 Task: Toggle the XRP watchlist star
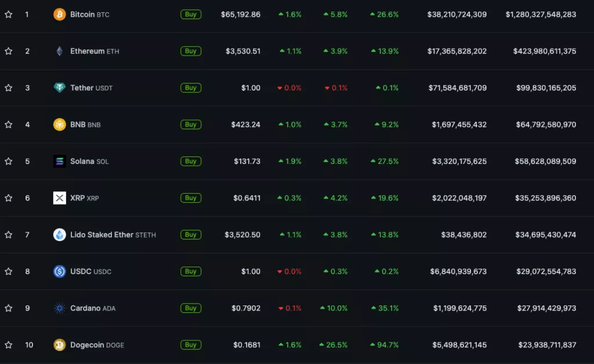click(8, 198)
